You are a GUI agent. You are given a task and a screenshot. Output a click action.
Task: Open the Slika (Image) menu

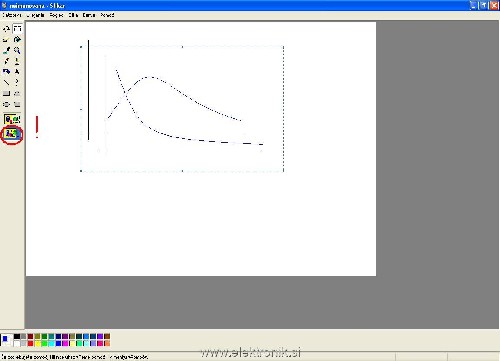(x=73, y=15)
